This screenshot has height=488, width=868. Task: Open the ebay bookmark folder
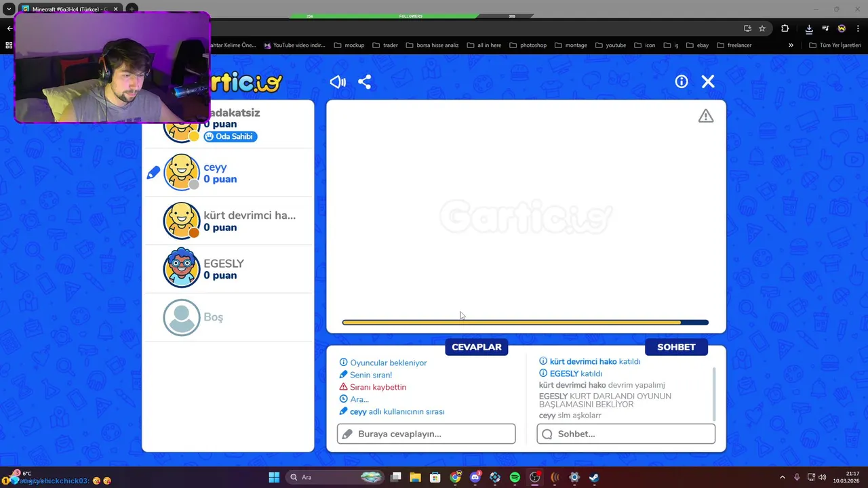tap(697, 45)
